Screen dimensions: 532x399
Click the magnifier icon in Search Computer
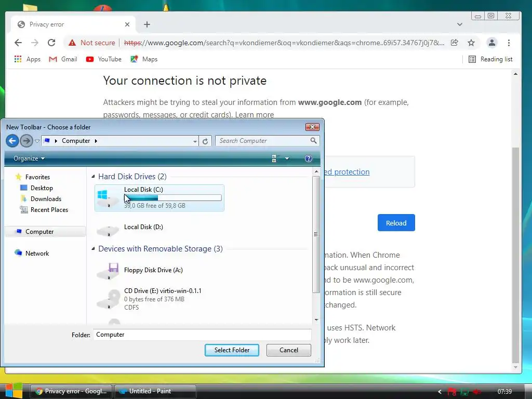click(x=313, y=140)
